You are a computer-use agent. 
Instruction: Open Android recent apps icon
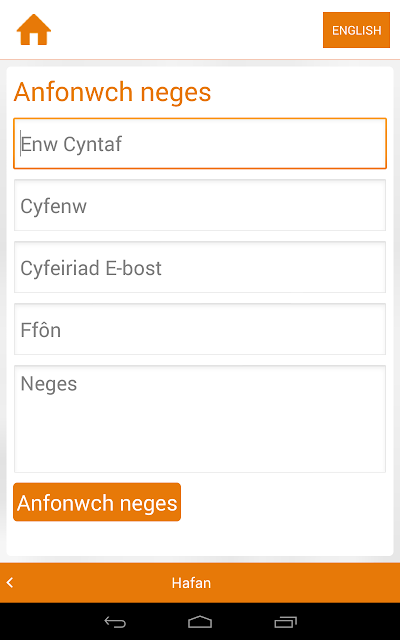pyautogui.click(x=285, y=622)
